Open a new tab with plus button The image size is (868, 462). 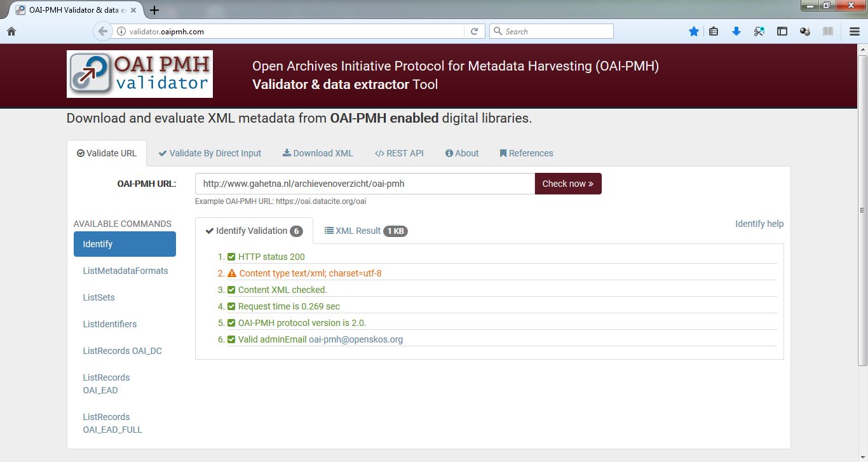pyautogui.click(x=154, y=10)
